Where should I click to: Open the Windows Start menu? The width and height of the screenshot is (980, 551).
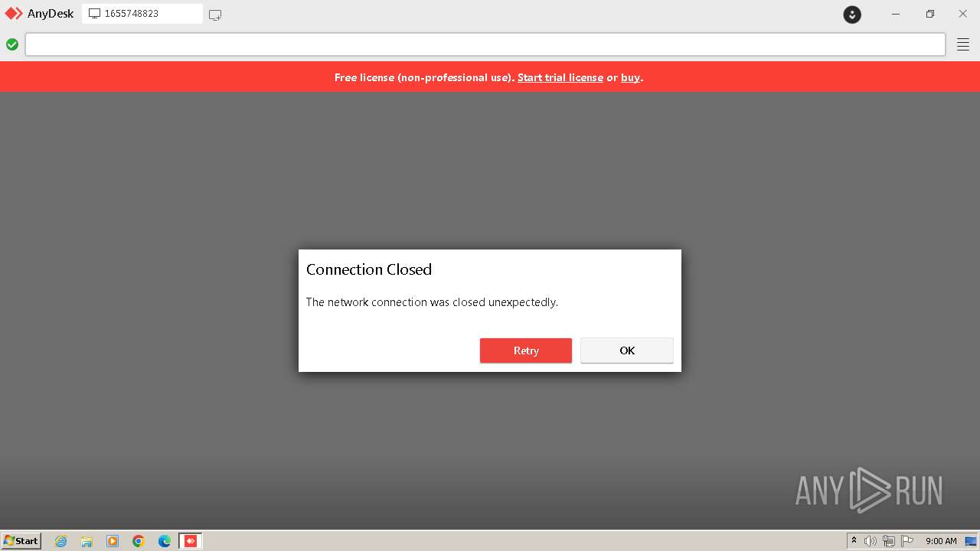(x=21, y=540)
